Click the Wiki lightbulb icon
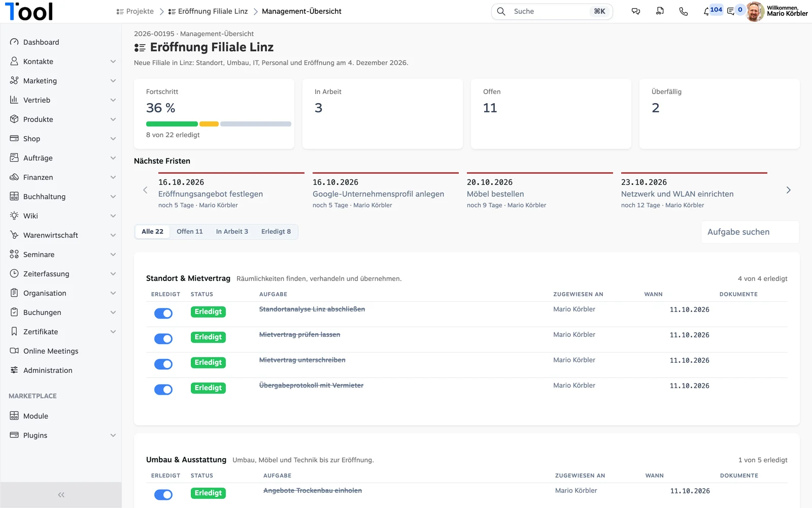Screen dimensions: 812x508 point(14,216)
